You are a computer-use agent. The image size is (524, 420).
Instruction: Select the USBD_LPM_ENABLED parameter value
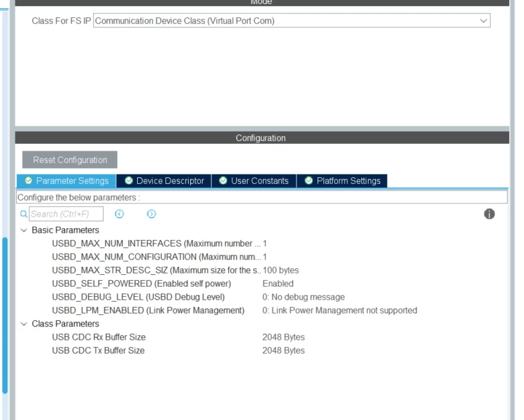coord(340,310)
